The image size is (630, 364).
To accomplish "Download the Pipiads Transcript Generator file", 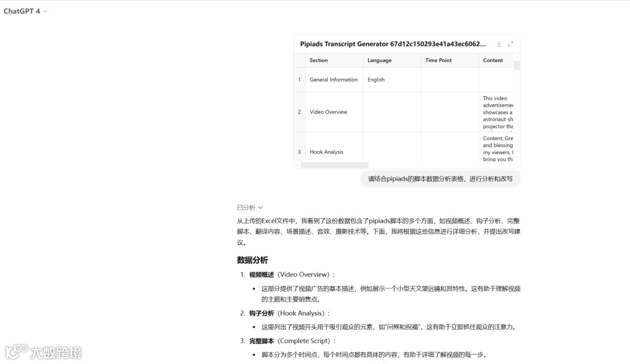I will [x=499, y=44].
